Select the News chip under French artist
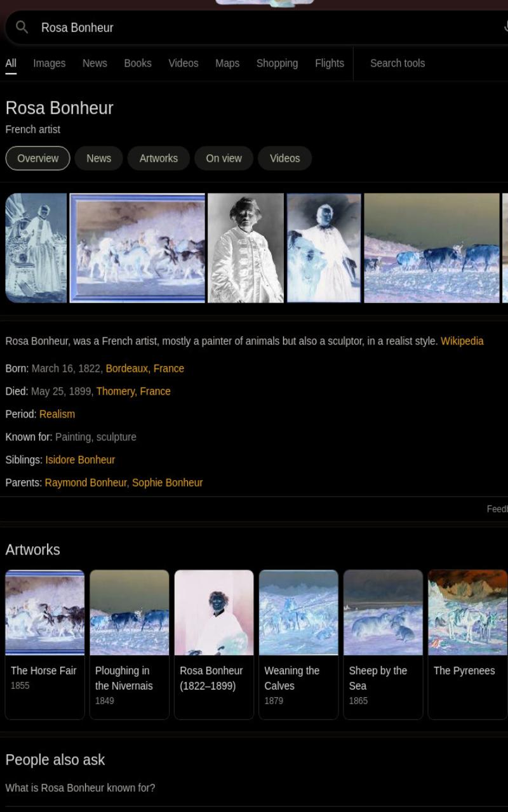The height and width of the screenshot is (812, 508). click(98, 159)
